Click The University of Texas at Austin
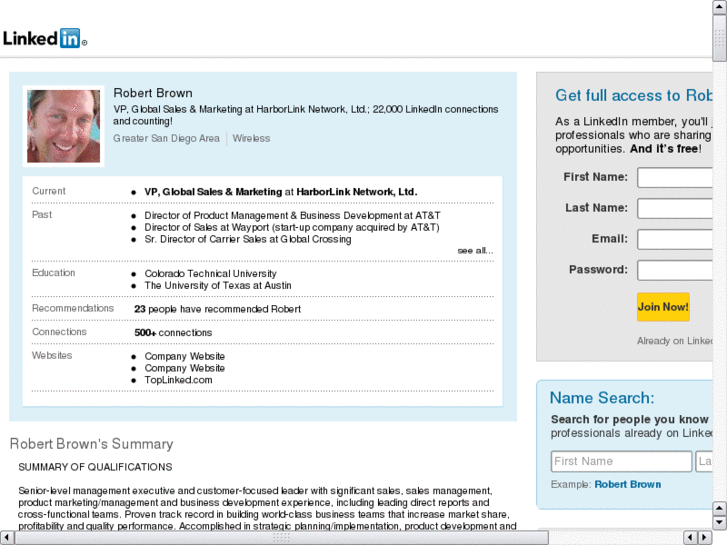Screen dimensions: 727x545 tap(218, 285)
